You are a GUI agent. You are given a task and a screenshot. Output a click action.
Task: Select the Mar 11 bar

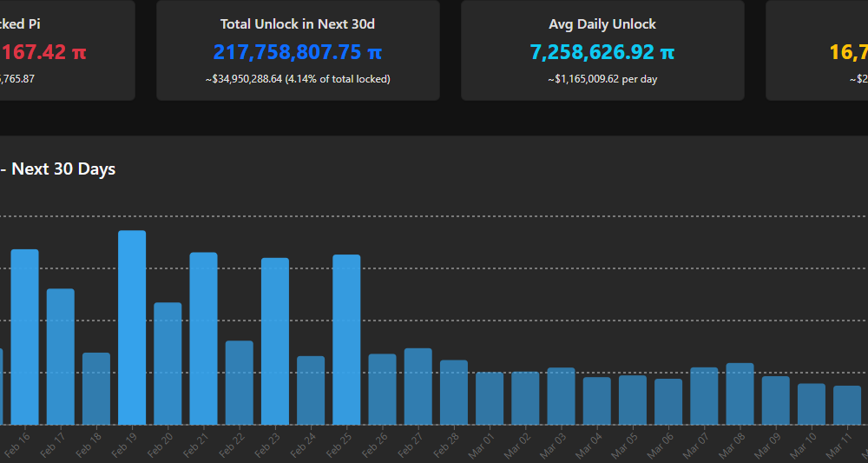(x=847, y=405)
